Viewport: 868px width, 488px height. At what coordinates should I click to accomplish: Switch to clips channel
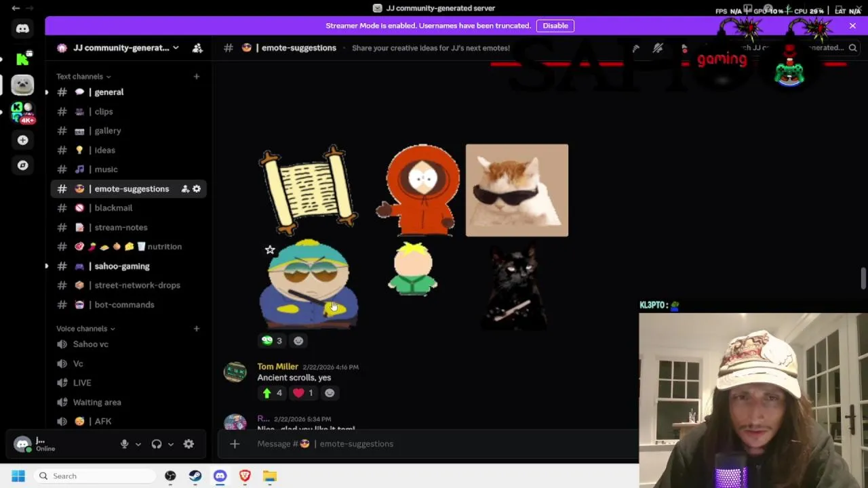point(129,112)
